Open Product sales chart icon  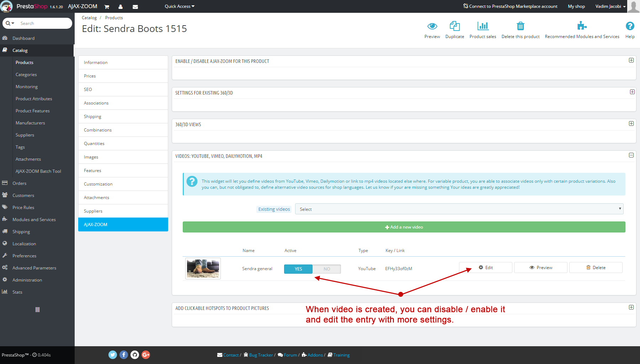(x=483, y=26)
